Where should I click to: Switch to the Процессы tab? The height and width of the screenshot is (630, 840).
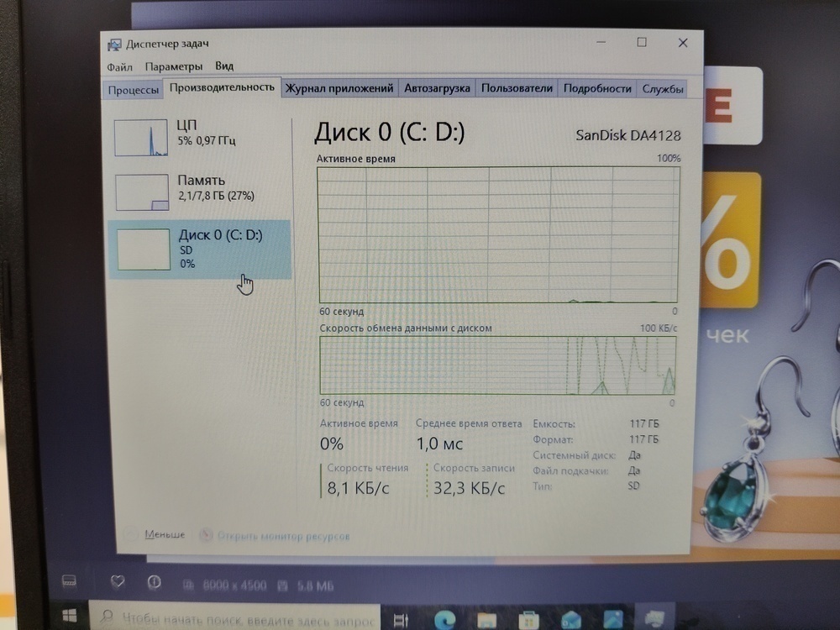pyautogui.click(x=133, y=90)
